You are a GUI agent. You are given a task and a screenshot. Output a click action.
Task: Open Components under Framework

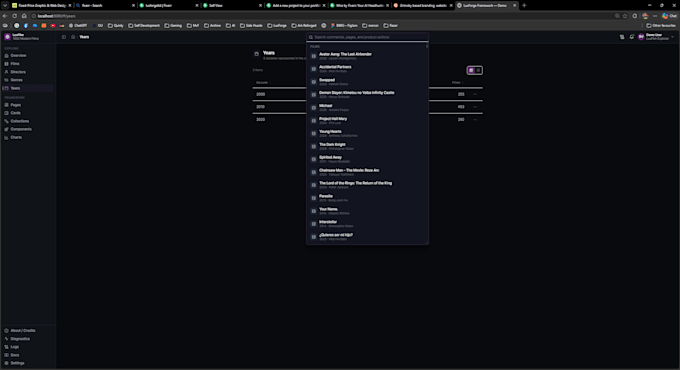(x=28, y=129)
